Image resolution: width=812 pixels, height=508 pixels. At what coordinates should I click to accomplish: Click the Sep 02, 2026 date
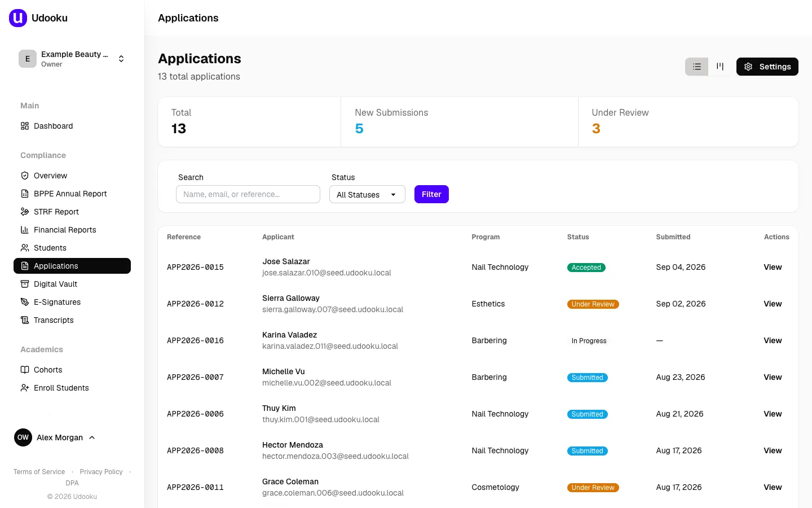[681, 304]
